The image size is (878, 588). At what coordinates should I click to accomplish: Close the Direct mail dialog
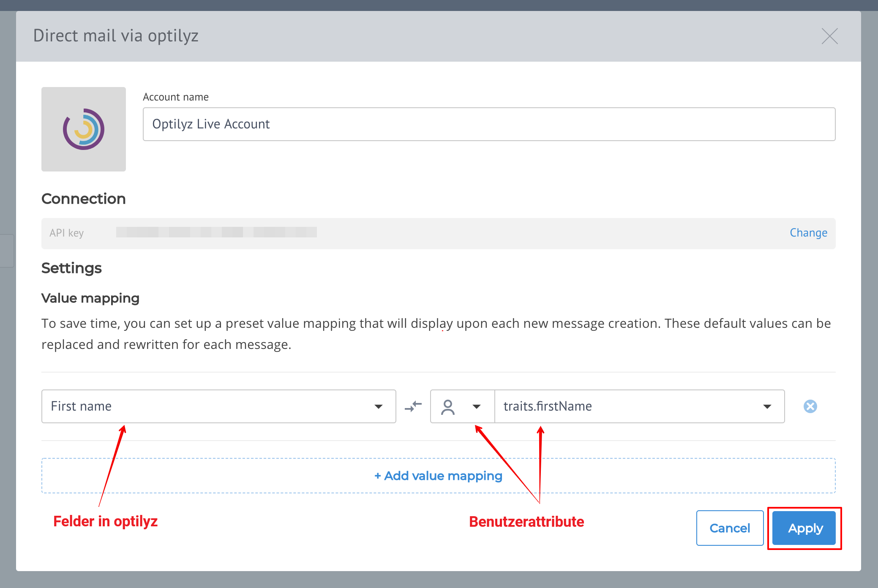point(829,36)
